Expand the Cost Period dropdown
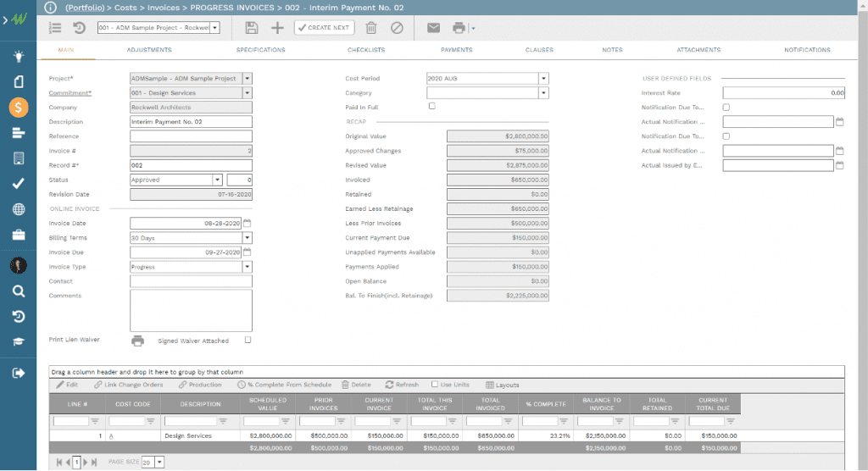The image size is (868, 471). [543, 79]
